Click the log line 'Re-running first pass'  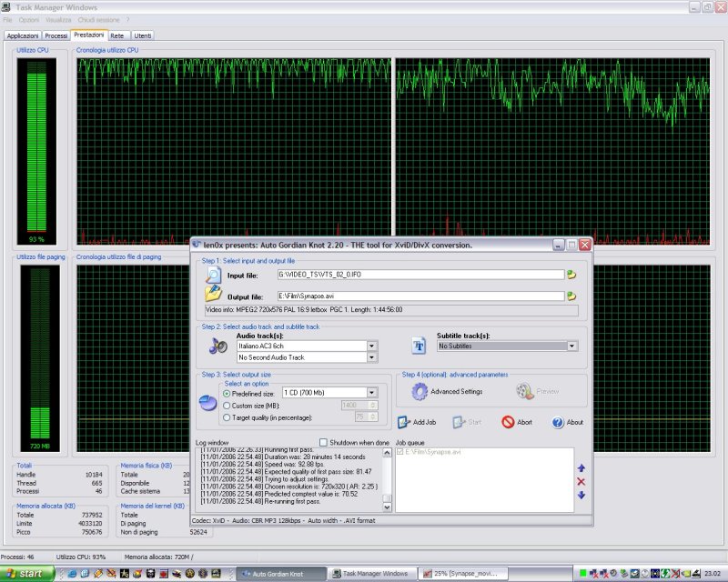260,501
